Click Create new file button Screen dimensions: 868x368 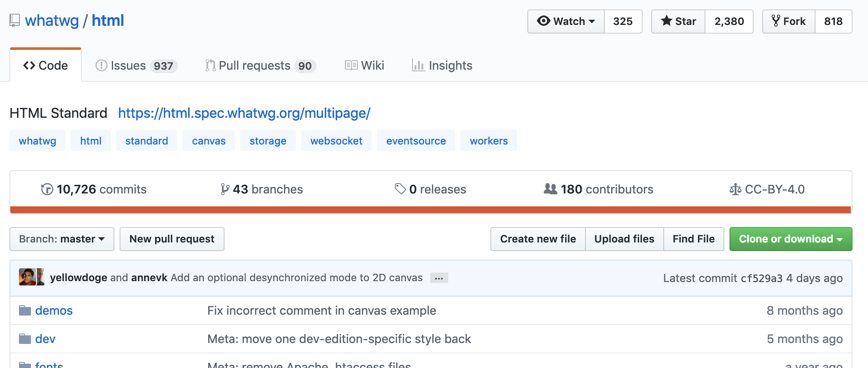538,239
